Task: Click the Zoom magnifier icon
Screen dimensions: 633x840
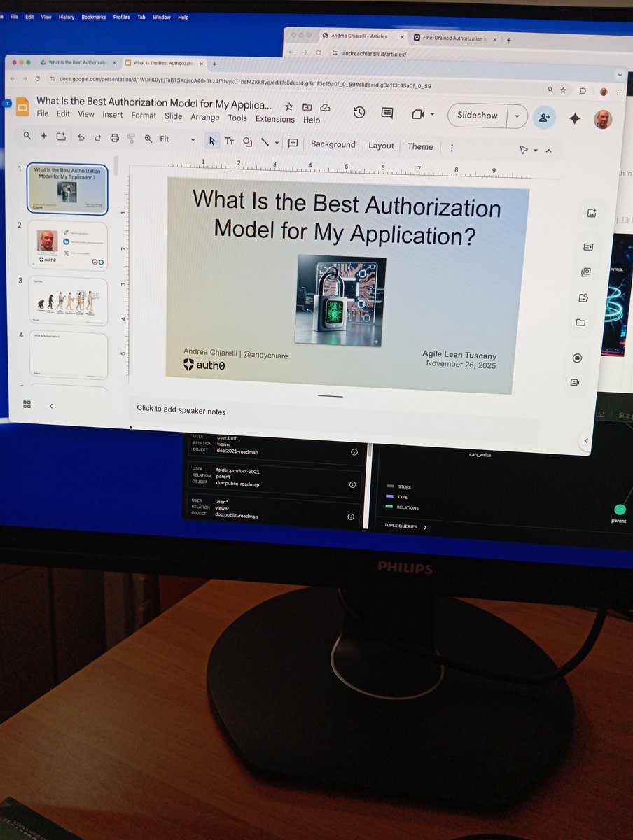Action: [148, 139]
